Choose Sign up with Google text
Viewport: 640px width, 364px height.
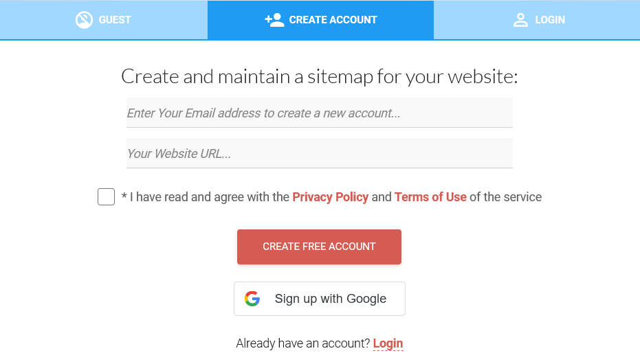(331, 299)
